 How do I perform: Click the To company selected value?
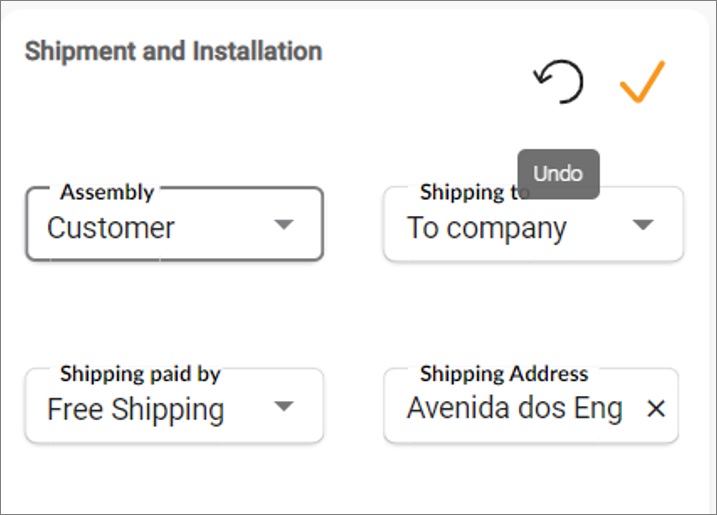point(487,228)
